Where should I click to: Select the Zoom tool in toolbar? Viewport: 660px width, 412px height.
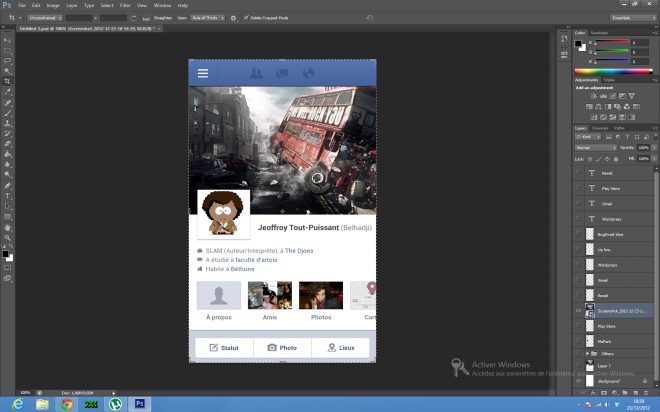pos(8,238)
